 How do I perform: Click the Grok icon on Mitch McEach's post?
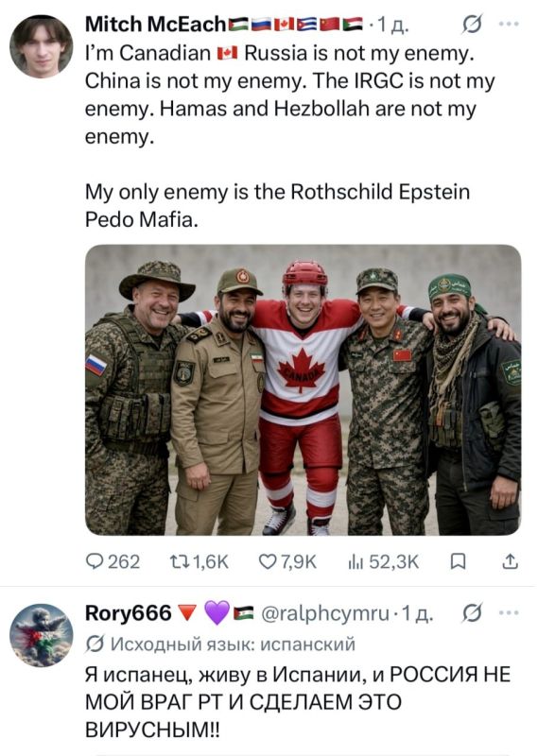pyautogui.click(x=472, y=25)
